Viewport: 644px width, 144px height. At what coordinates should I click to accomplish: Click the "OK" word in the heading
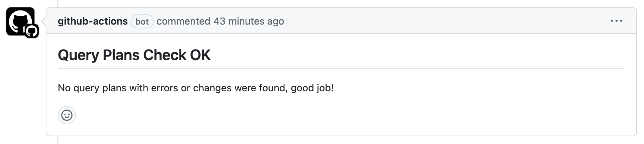200,55
